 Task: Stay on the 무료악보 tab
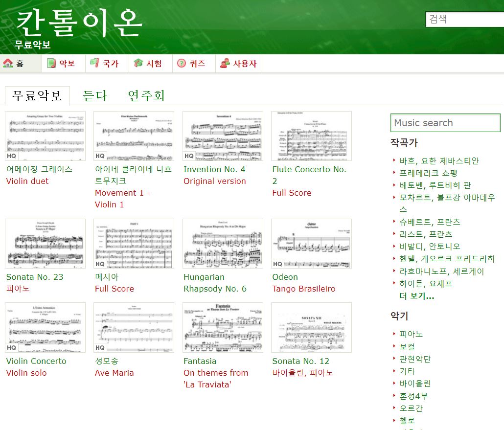click(x=37, y=95)
